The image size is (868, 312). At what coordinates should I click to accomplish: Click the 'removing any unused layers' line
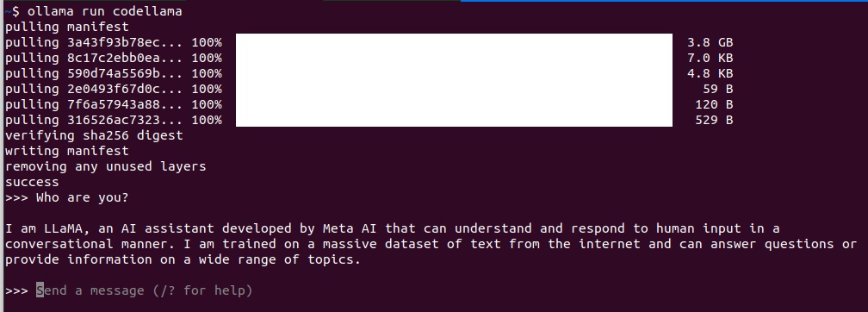[106, 166]
